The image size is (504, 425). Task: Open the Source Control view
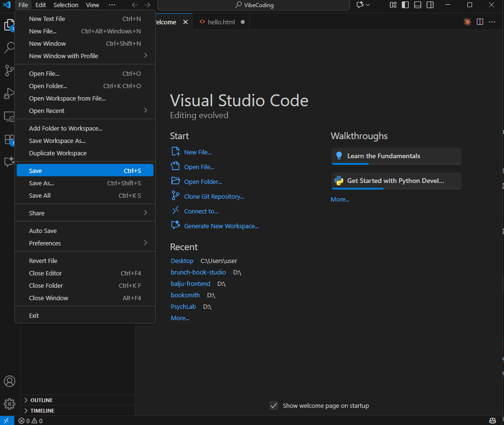(10, 71)
